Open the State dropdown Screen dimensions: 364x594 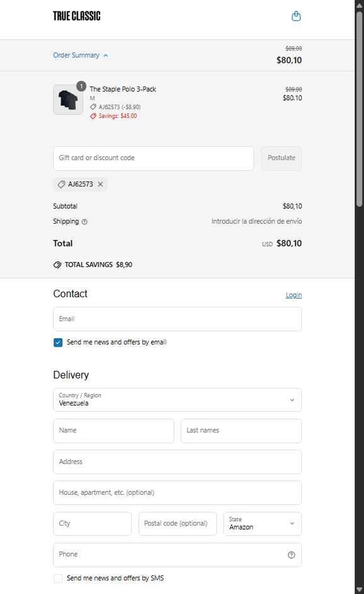point(262,523)
